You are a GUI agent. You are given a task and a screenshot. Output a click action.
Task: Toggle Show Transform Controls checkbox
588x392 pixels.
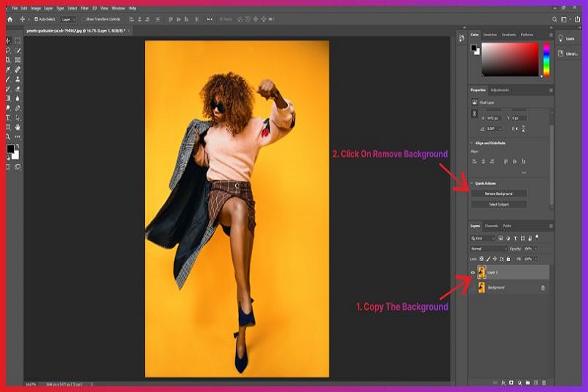click(x=83, y=19)
